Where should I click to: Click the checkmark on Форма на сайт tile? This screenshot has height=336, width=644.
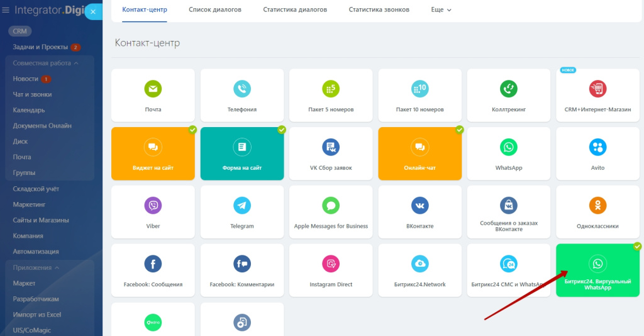coord(282,130)
